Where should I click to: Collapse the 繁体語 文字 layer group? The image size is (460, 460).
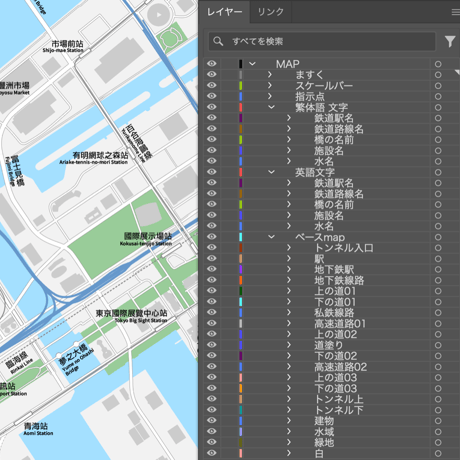(271, 107)
